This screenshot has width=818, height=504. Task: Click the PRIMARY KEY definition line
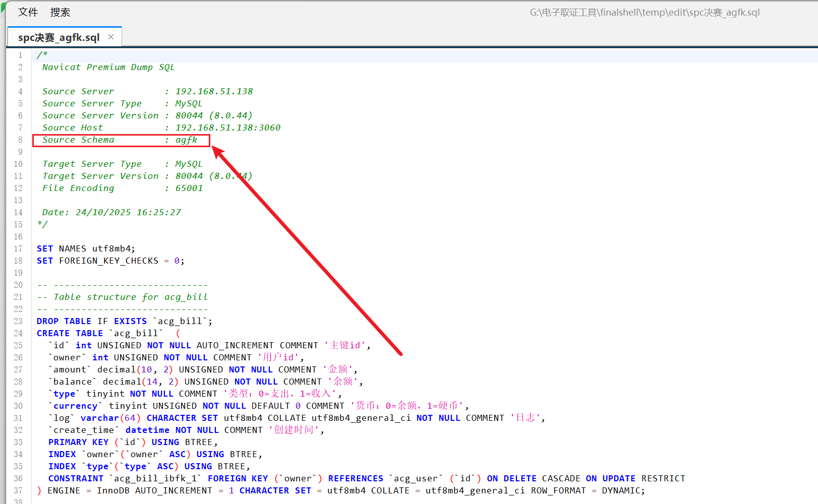[133, 442]
